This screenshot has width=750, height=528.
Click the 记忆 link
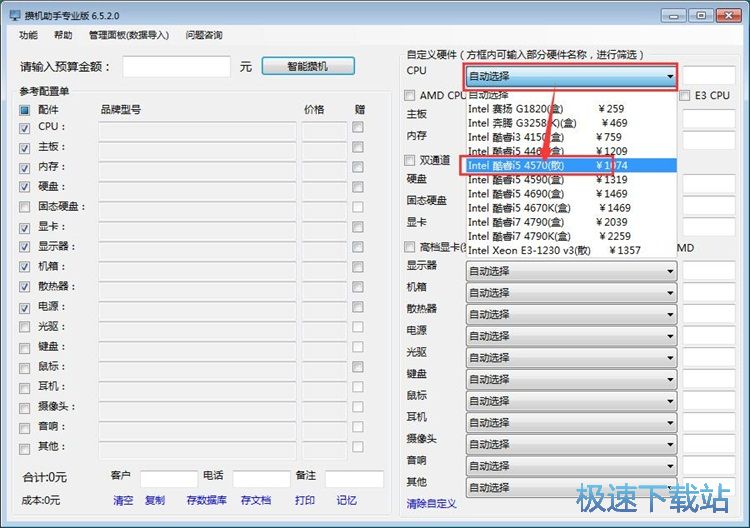(x=346, y=500)
